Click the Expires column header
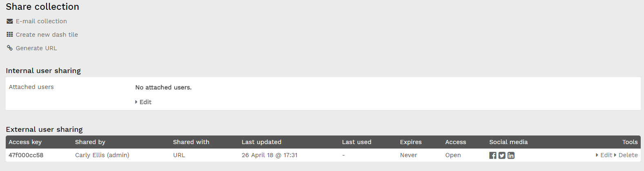 [411, 142]
